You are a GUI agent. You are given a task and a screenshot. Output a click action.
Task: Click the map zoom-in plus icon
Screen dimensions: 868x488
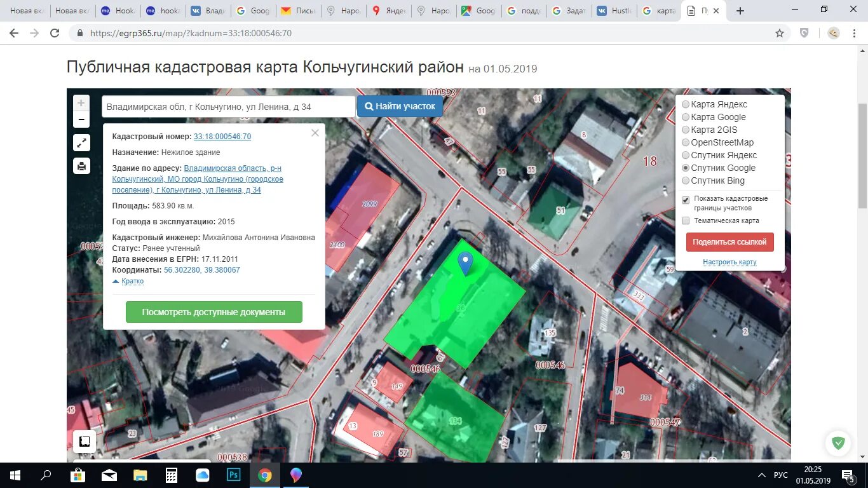click(x=81, y=102)
